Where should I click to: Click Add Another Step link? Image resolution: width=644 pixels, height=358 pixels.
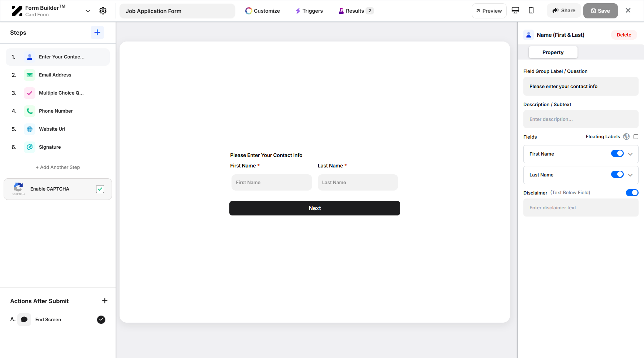(58, 167)
